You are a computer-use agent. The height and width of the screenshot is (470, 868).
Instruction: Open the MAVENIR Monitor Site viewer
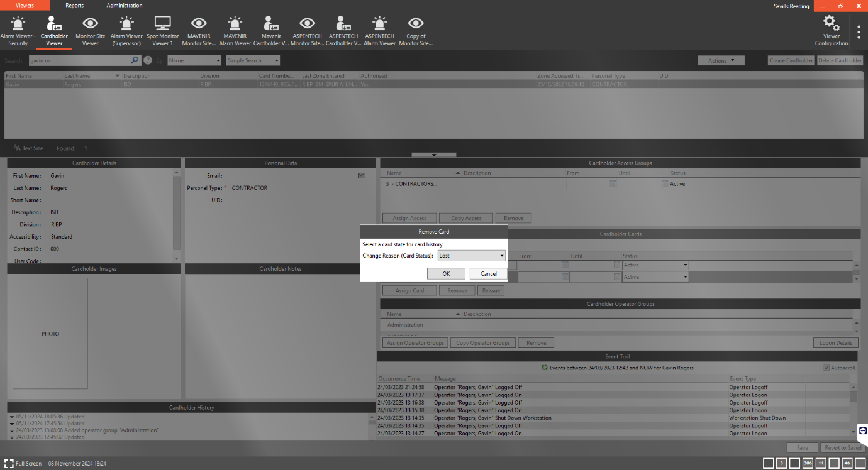[199, 31]
